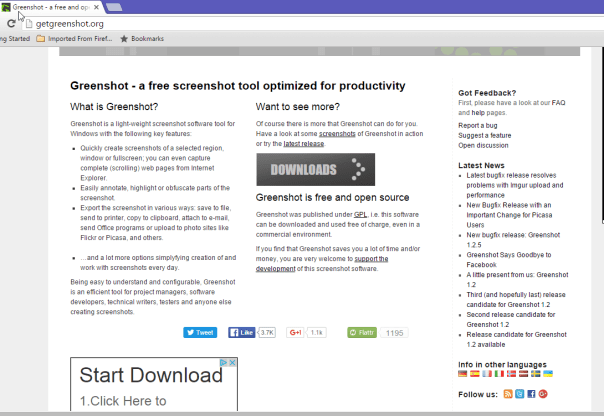Click the Bookmarks star folder
Viewport: 604px width, 416px height.
(x=142, y=39)
